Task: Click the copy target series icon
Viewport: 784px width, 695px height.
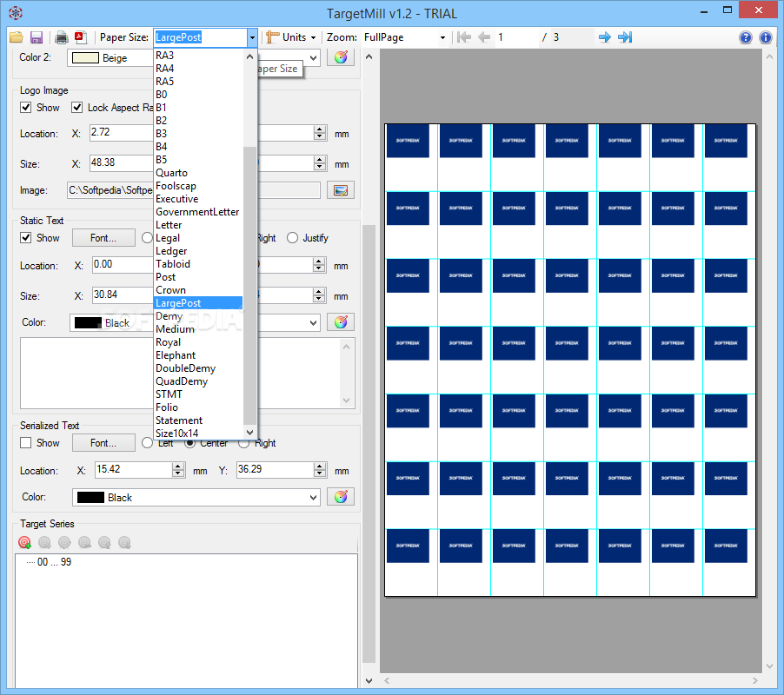Action: pyautogui.click(x=44, y=542)
